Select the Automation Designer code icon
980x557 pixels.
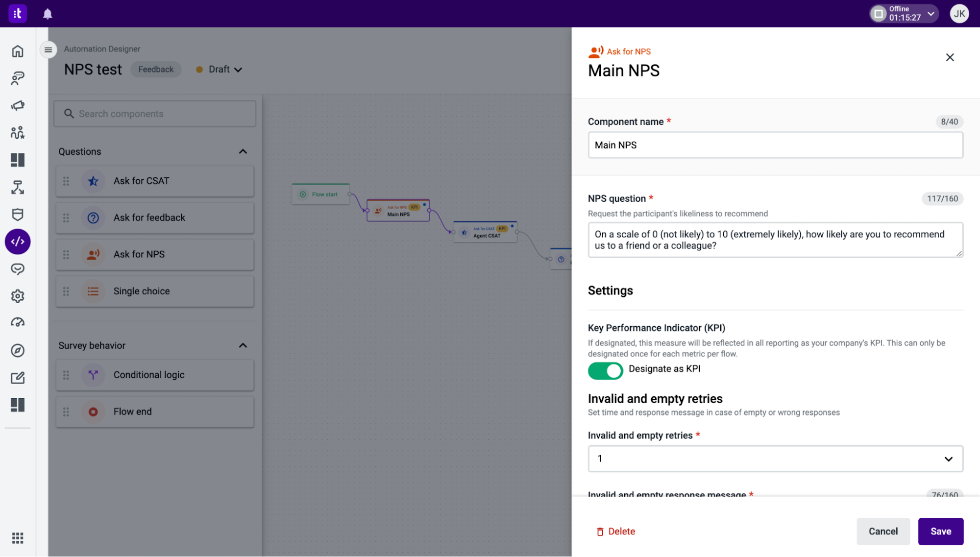click(18, 242)
